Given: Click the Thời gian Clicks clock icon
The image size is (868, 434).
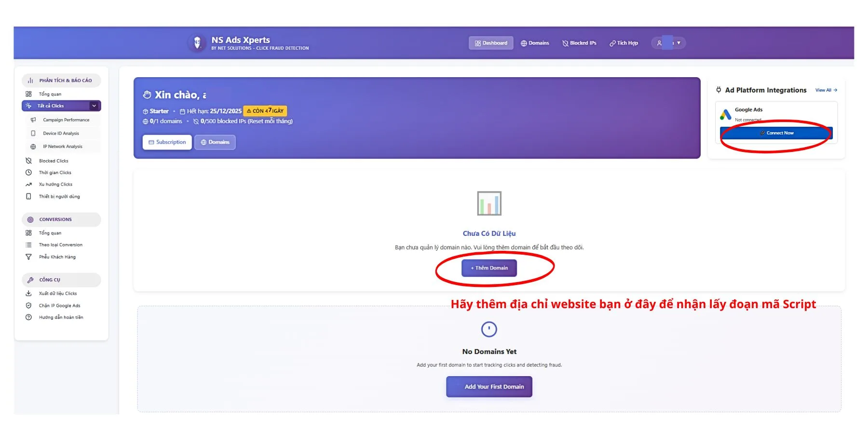Looking at the screenshot, I should pyautogui.click(x=28, y=173).
